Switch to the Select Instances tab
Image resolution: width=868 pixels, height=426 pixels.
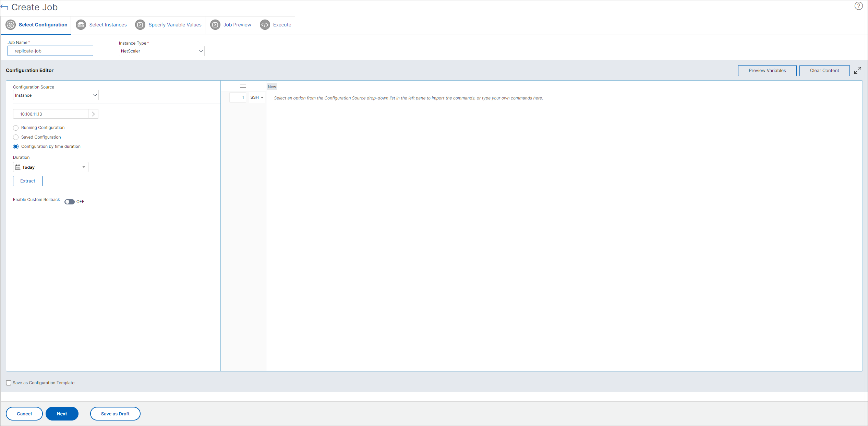click(x=101, y=25)
